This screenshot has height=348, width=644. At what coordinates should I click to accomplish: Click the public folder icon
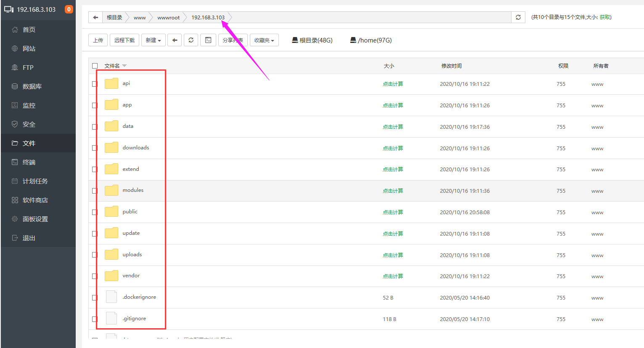click(111, 212)
